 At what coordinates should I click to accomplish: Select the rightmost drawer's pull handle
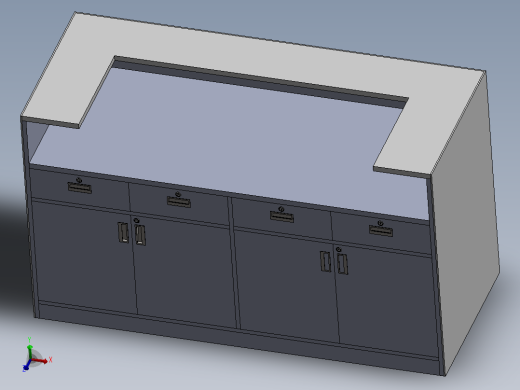381,231
